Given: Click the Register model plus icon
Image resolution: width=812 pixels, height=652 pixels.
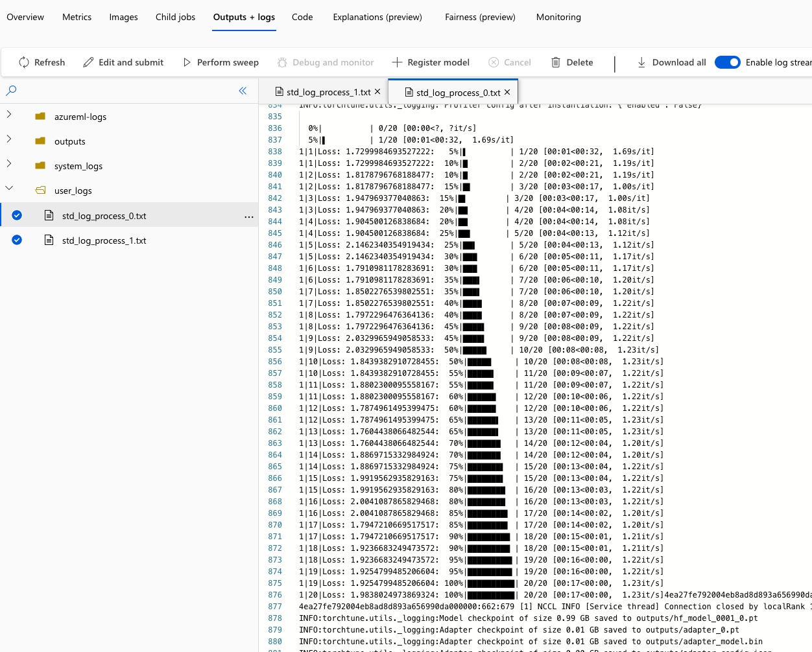Looking at the screenshot, I should (397, 62).
